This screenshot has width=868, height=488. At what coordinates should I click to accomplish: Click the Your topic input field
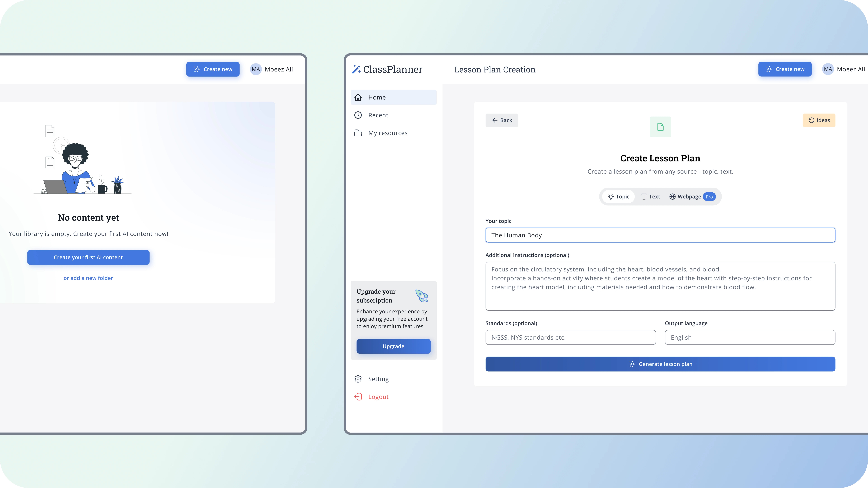pyautogui.click(x=660, y=235)
